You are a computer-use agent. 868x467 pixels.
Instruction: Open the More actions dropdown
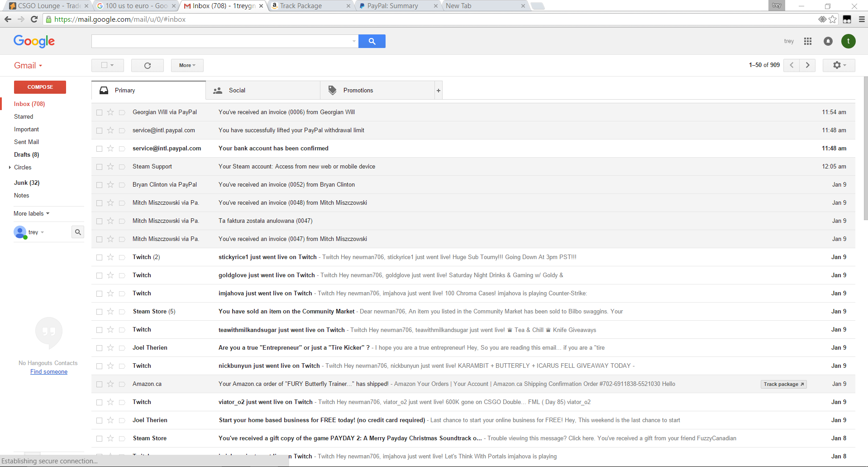(x=187, y=65)
